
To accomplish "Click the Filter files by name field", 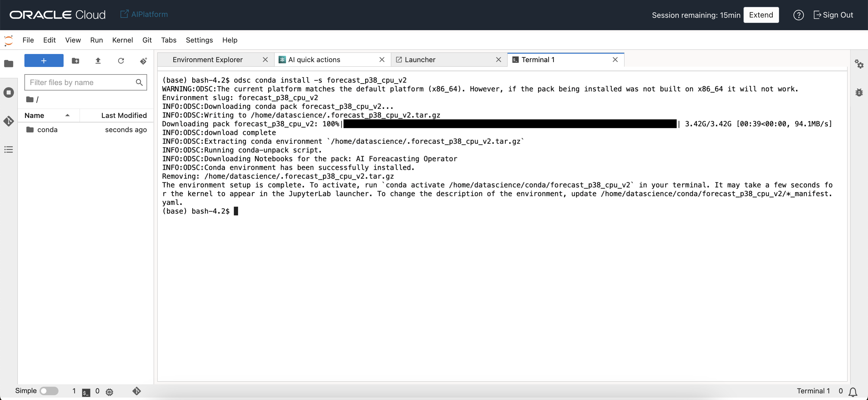I will [x=81, y=82].
